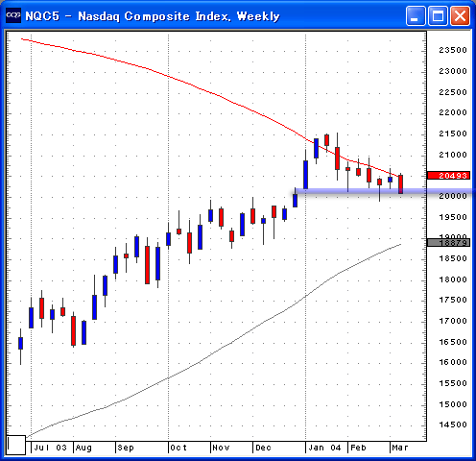This screenshot has height=461, width=476.
Task: Click the gray 18879 moving average marker
Action: pos(448,243)
